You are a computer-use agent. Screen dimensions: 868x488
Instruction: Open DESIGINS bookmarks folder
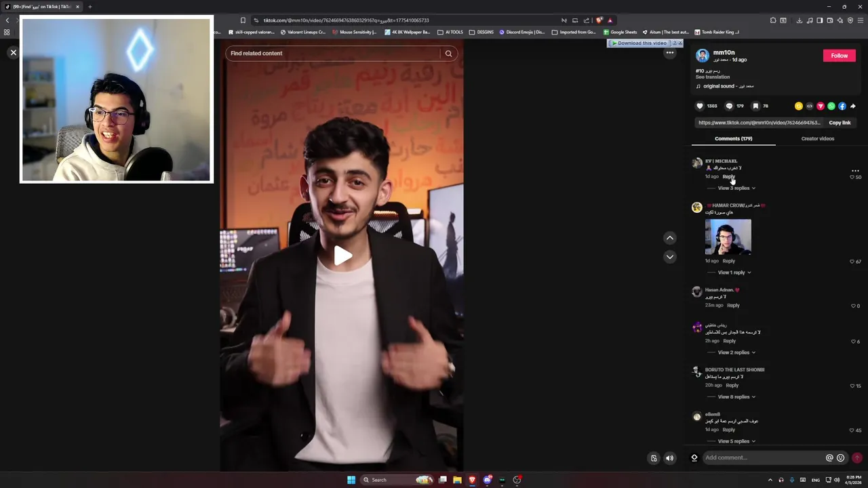click(481, 32)
